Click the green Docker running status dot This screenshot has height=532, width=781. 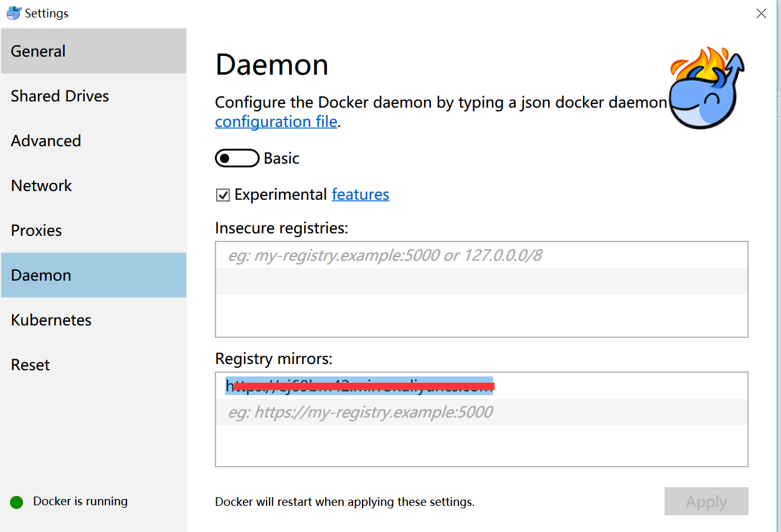[x=17, y=502]
